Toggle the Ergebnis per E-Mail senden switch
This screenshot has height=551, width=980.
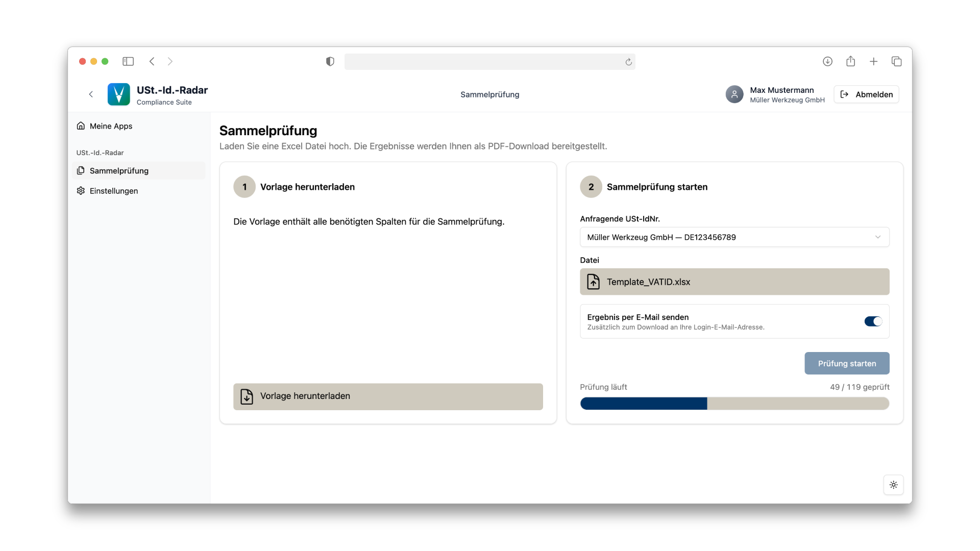[873, 321]
